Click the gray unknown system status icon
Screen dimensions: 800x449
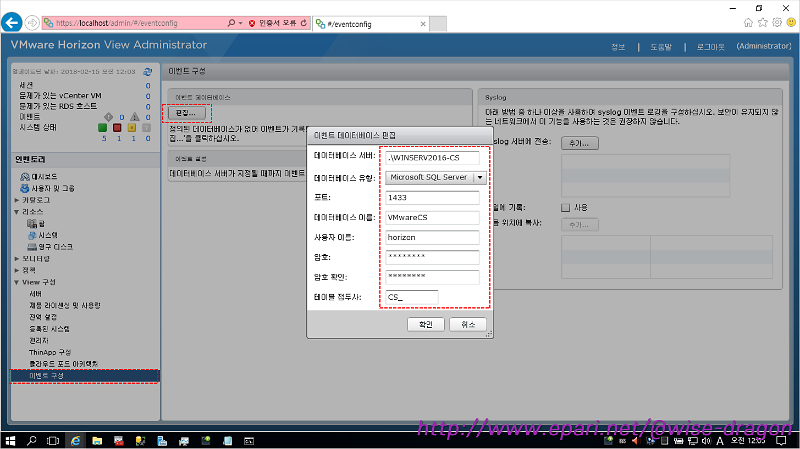[x=146, y=128]
